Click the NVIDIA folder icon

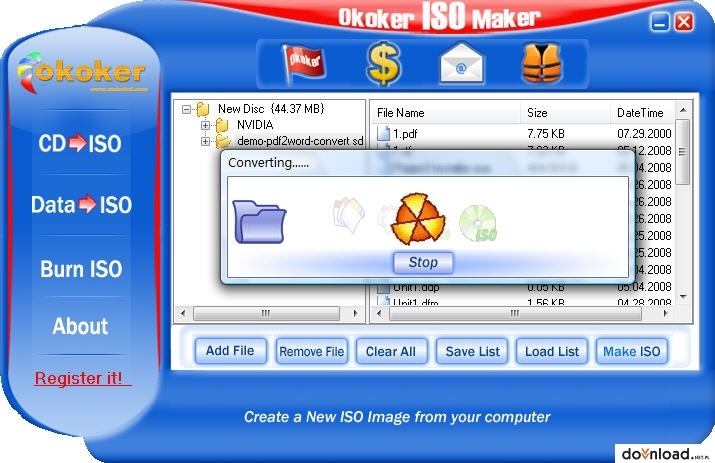[x=222, y=125]
